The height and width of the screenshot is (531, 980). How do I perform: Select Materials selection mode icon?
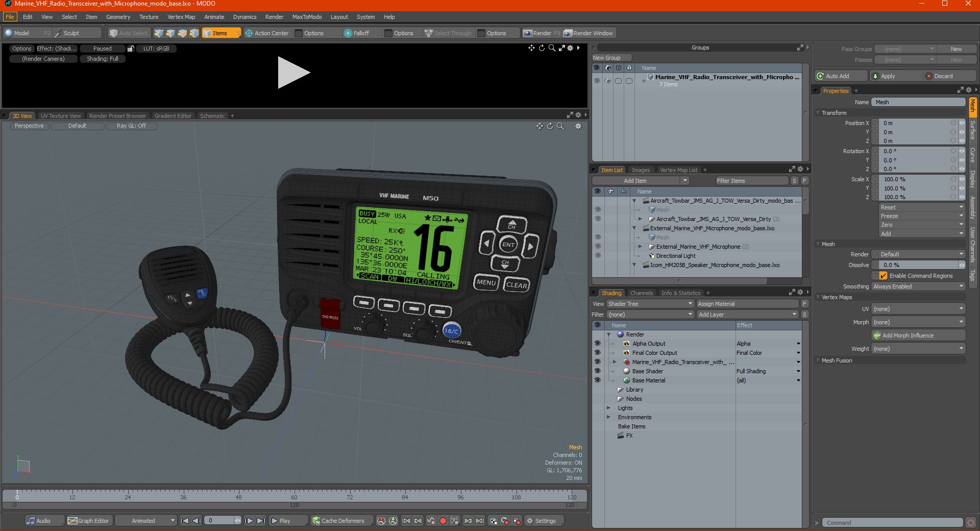[194, 33]
